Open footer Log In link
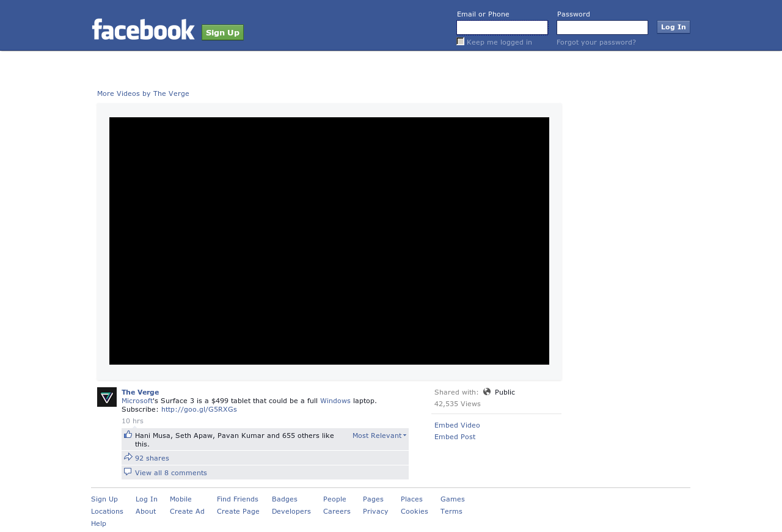 point(147,499)
